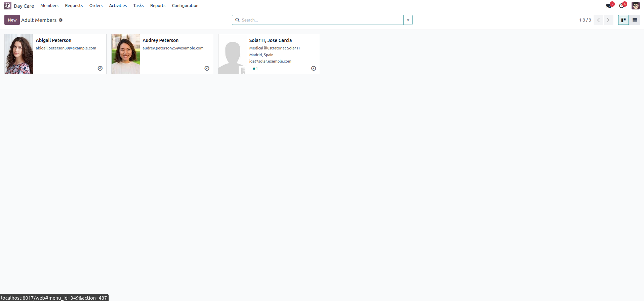Go to previous page of records

tap(598, 20)
